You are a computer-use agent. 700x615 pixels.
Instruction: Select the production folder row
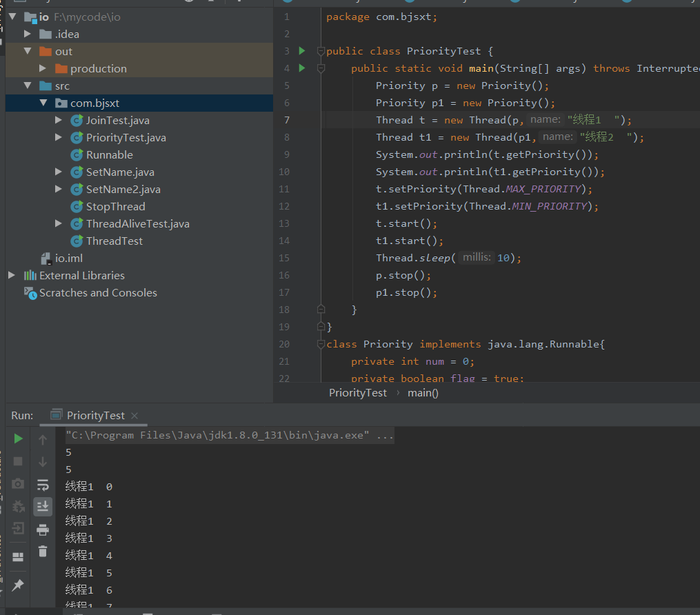(x=139, y=68)
